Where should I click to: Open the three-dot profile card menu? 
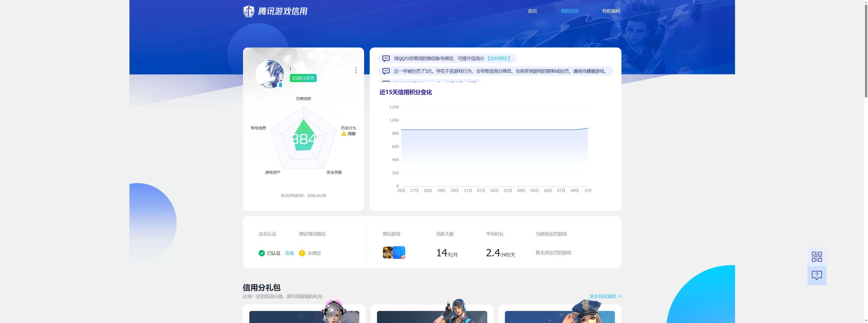(x=356, y=70)
